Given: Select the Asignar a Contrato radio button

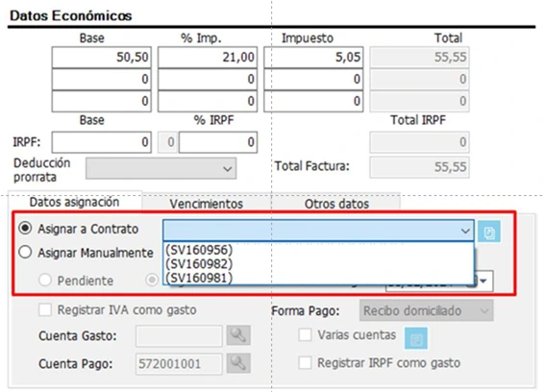Looking at the screenshot, I should point(25,229).
